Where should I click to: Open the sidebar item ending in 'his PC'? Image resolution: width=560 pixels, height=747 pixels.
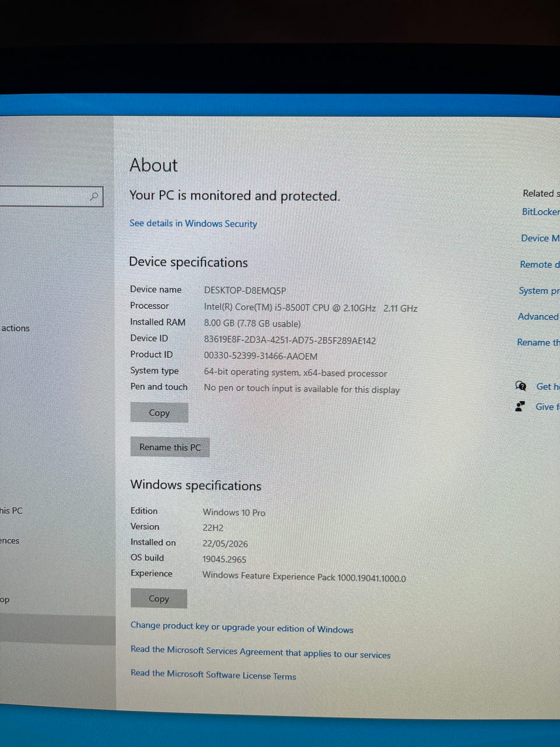pyautogui.click(x=12, y=511)
